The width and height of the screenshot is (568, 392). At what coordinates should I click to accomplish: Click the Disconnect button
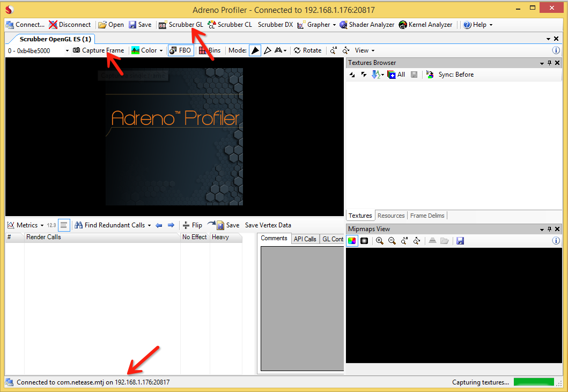pyautogui.click(x=70, y=24)
